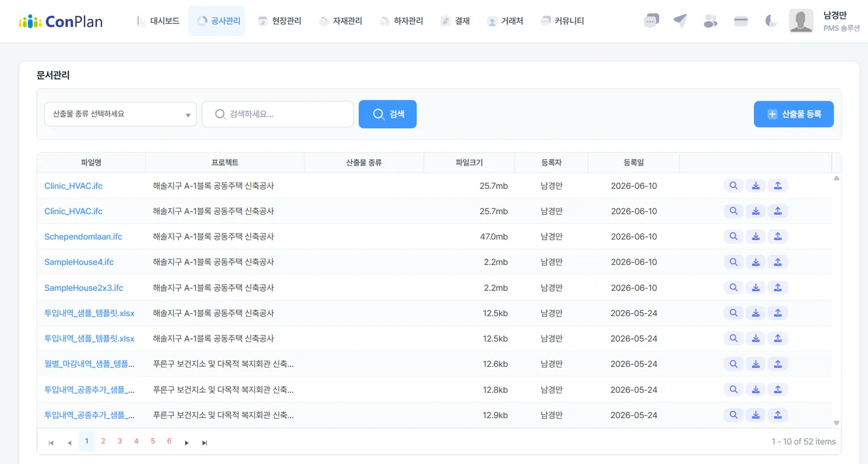The image size is (868, 464).
Task: Preview the 월별_마감내역 file with magnifier icon
Action: click(734, 364)
